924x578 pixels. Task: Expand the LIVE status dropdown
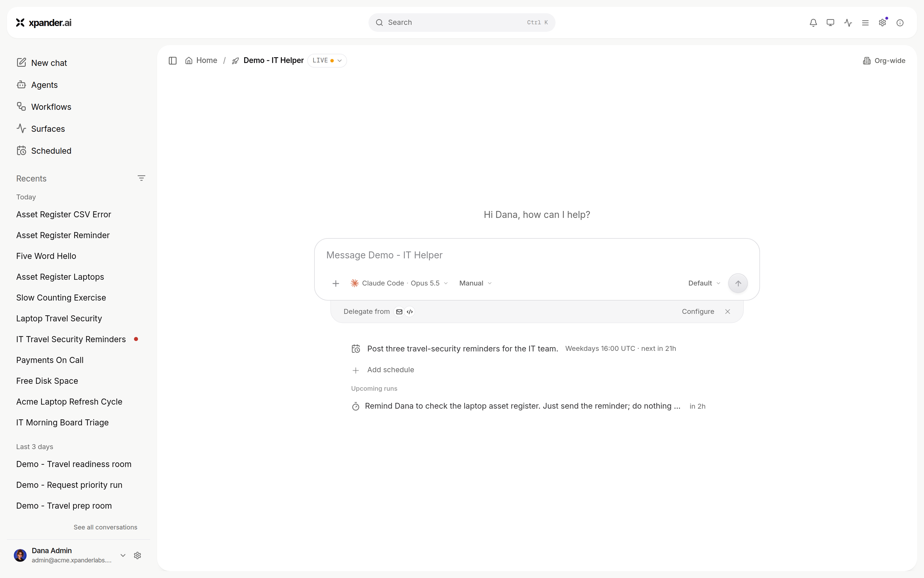(x=327, y=60)
